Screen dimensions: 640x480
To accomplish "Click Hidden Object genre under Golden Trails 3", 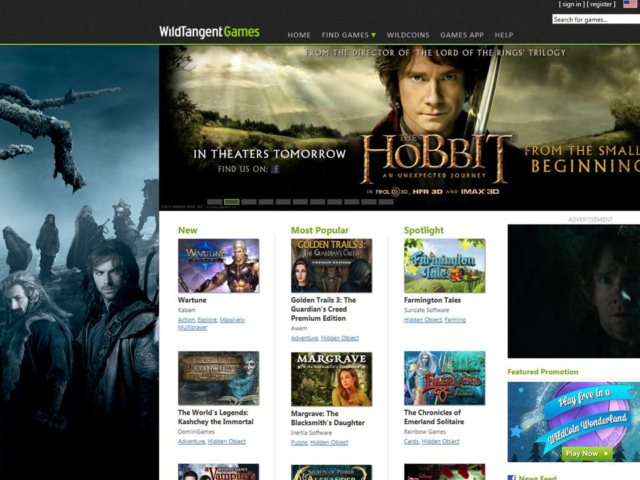I will (340, 338).
